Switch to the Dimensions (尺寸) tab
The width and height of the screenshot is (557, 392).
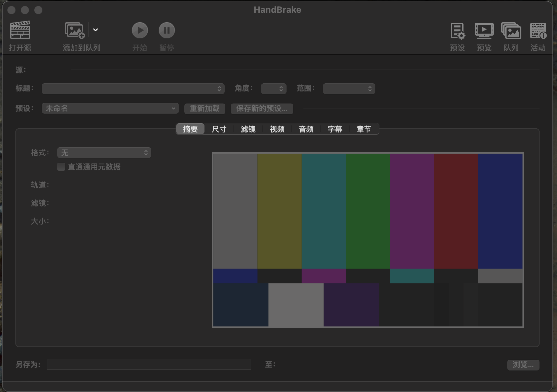click(219, 129)
